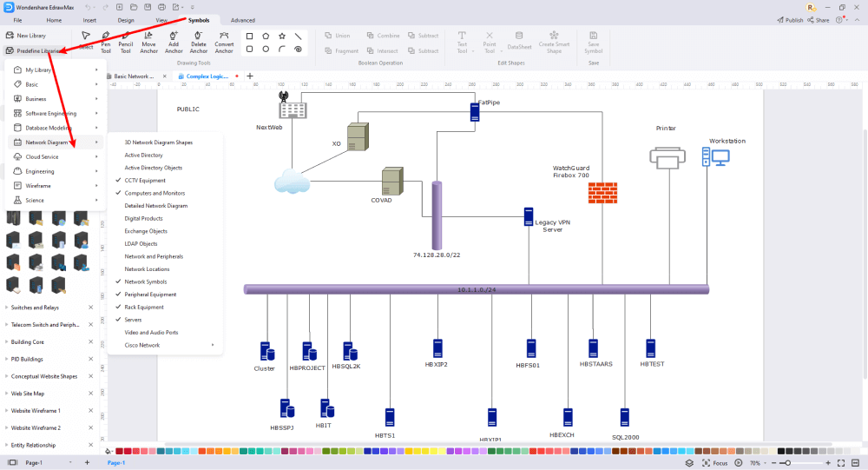The image size is (868, 470).
Task: Click the Publish button
Action: [x=790, y=20]
